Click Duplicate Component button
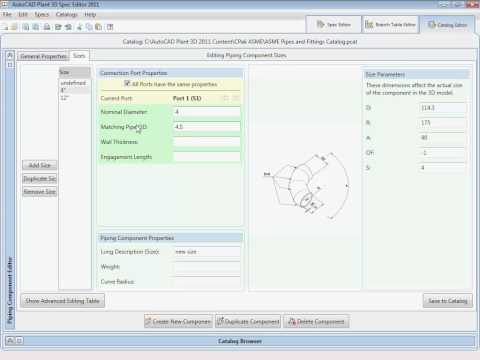 (x=248, y=322)
